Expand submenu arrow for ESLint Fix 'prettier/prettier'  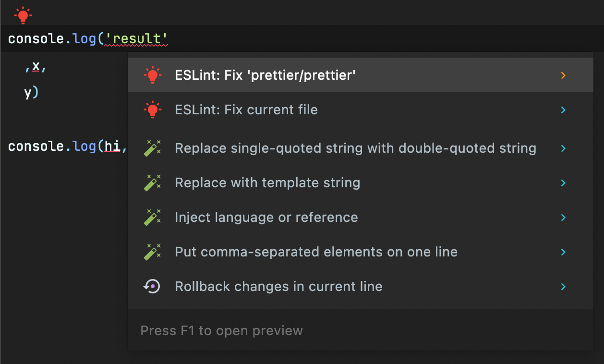pyautogui.click(x=563, y=75)
